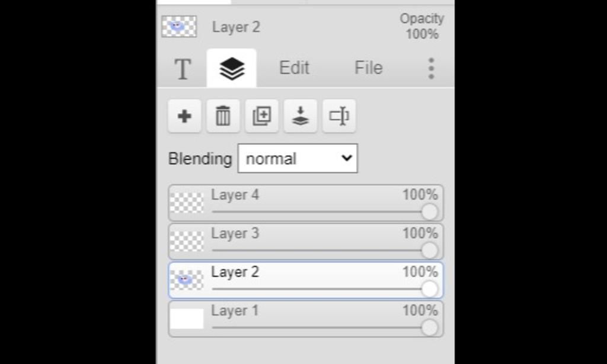
Task: Open the Layers stack tab
Action: tap(232, 69)
